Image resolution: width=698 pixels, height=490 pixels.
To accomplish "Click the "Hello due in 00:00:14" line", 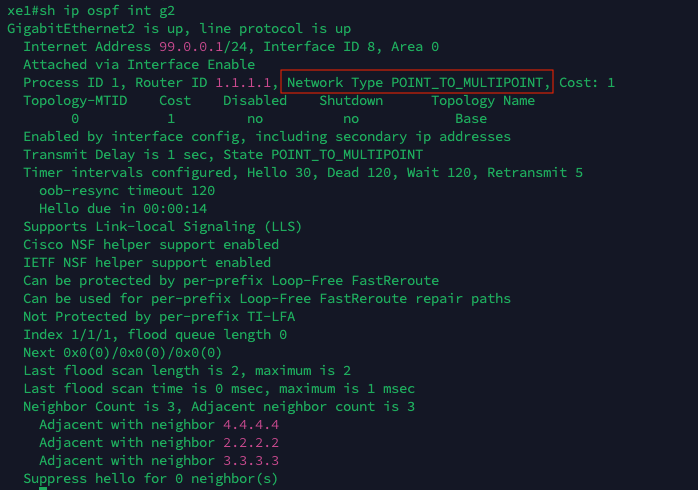I will (123, 208).
